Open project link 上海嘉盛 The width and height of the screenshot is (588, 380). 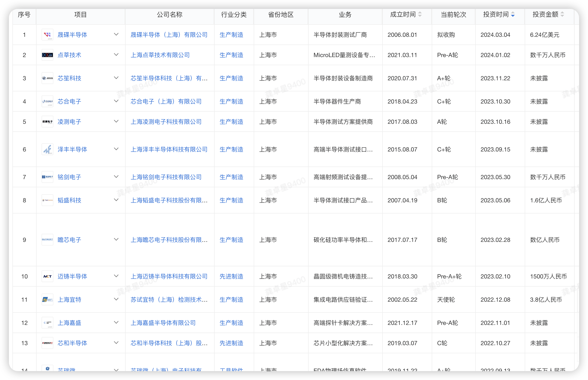coord(69,323)
